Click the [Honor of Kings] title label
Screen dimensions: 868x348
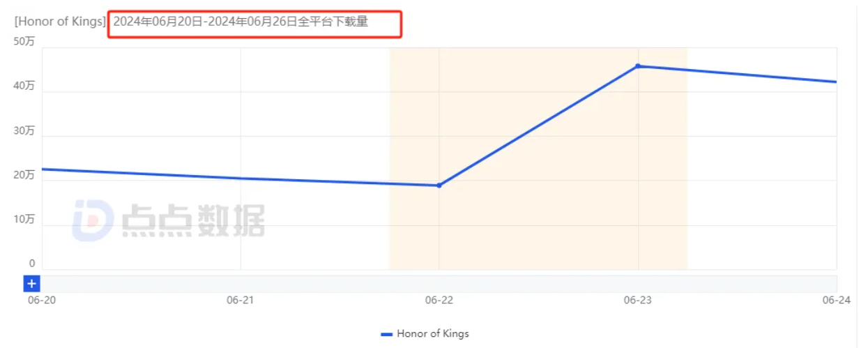coord(60,22)
